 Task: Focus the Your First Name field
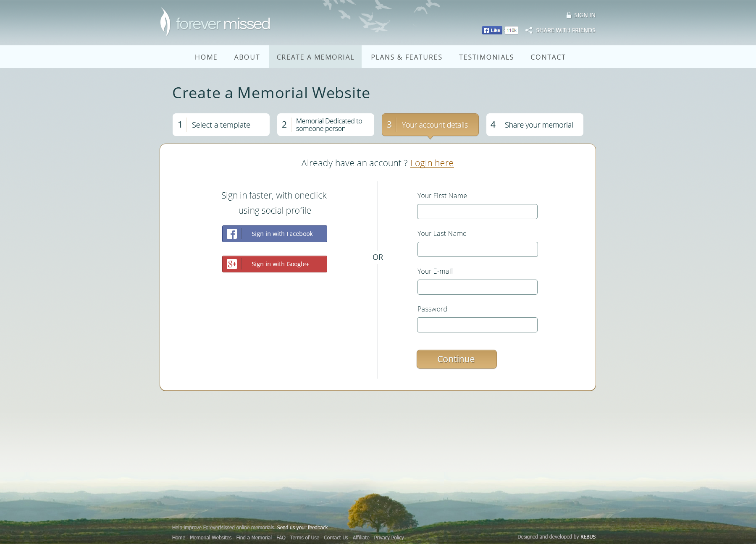coord(477,212)
